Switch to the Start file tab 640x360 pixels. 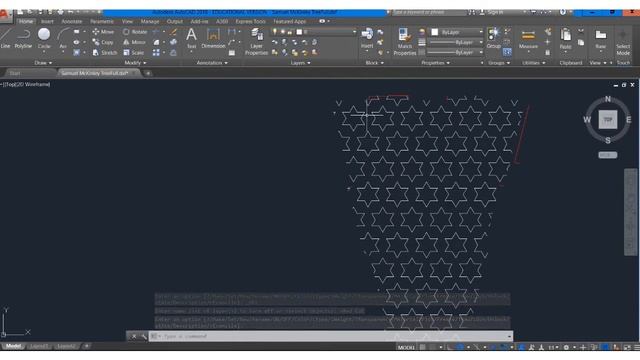coord(15,73)
